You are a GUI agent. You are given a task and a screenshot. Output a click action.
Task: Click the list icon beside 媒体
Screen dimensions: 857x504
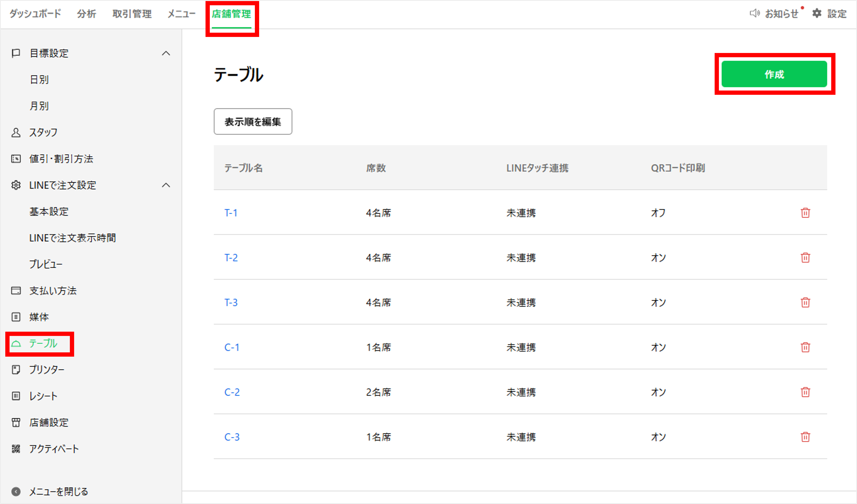[x=16, y=317]
